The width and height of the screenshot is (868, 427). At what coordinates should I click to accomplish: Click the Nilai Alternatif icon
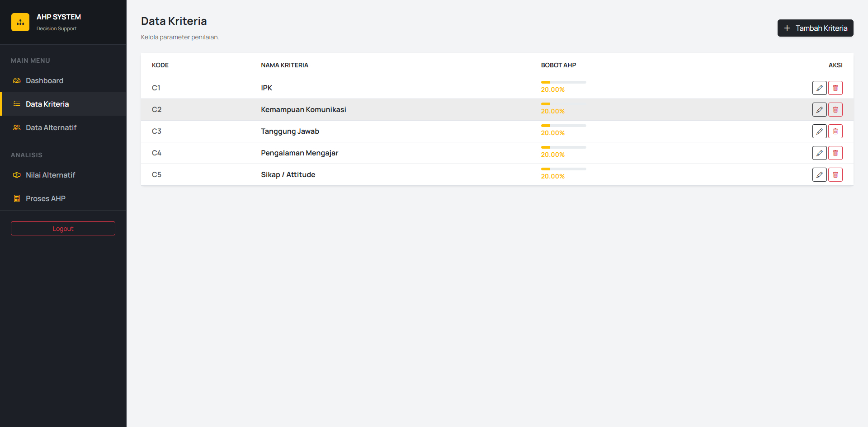(17, 175)
